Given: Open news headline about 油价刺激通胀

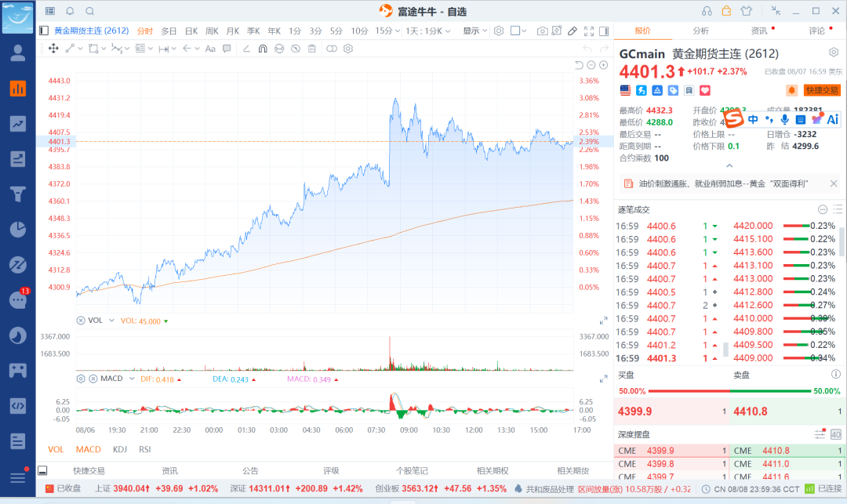Looking at the screenshot, I should (x=723, y=184).
